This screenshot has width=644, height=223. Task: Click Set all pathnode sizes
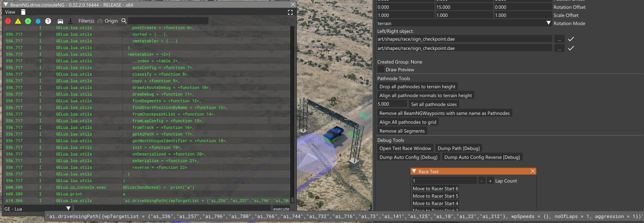[x=434, y=104]
